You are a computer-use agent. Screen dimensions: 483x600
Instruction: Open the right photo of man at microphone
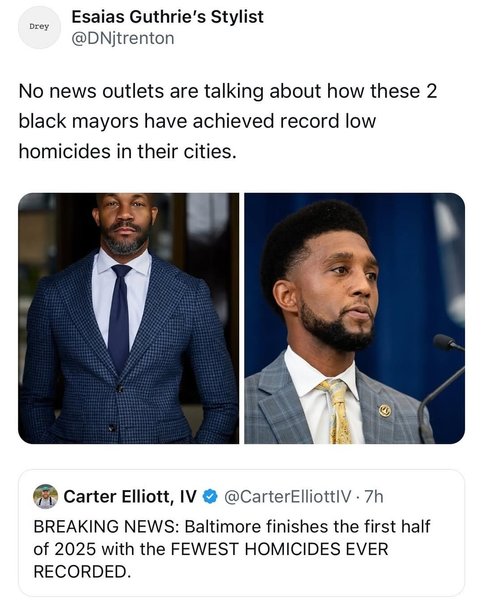click(x=355, y=318)
